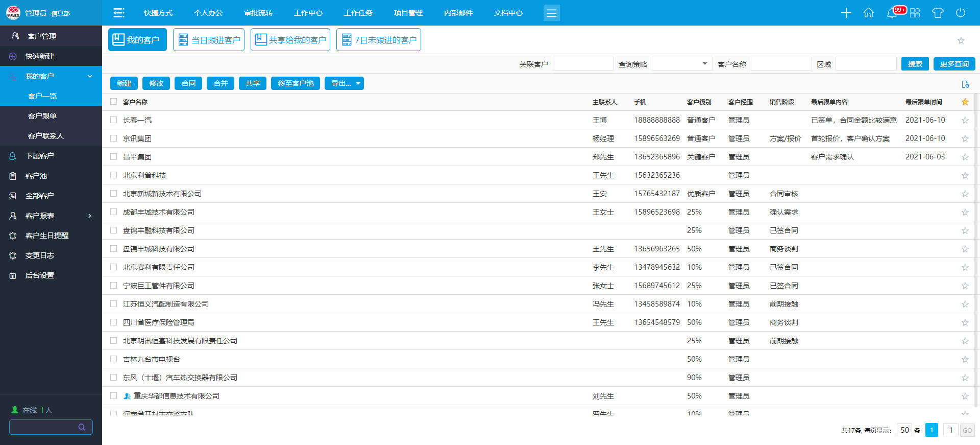Star the 长春一汽 customer row
Screen dimensions: 980x445
click(965, 121)
